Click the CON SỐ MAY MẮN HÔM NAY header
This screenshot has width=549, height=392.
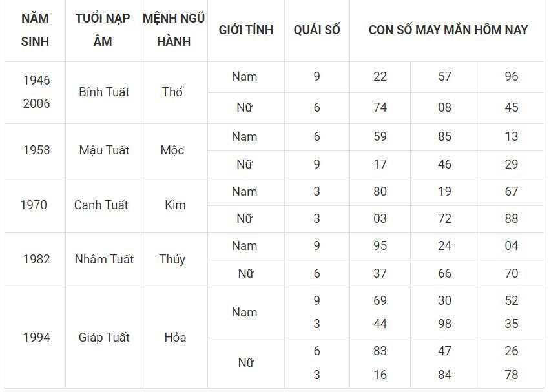click(x=448, y=30)
